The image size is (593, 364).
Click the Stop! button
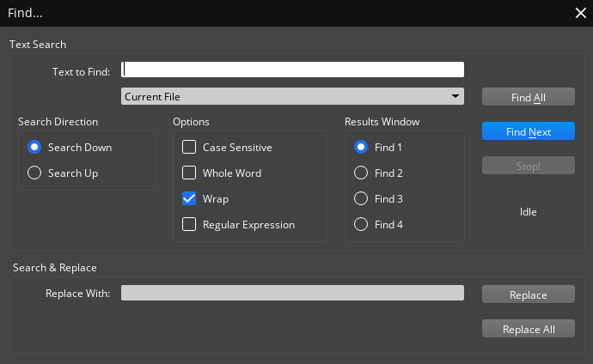(x=528, y=166)
